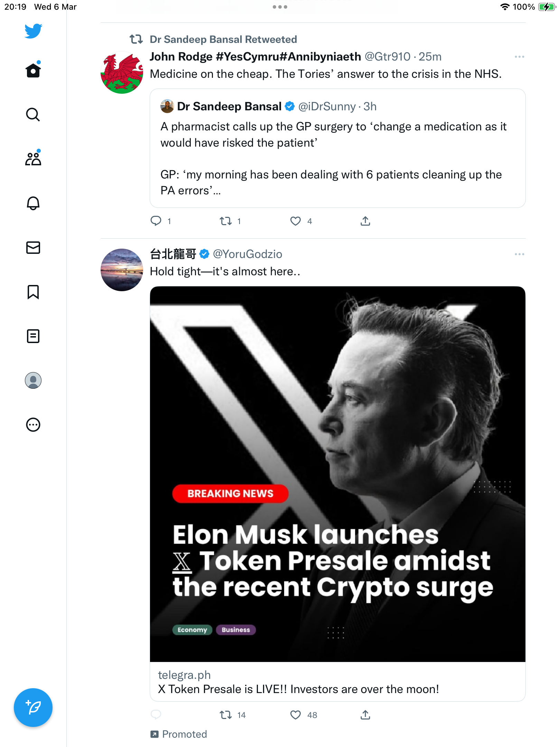Like the promoted X Token tweet
The image size is (560, 747).
[x=295, y=715]
